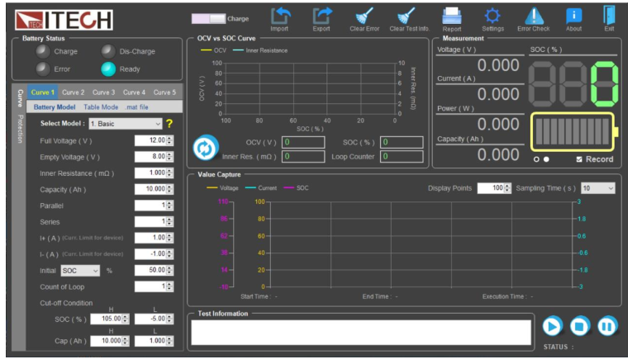Toggle the Record checkbox

coord(579,158)
